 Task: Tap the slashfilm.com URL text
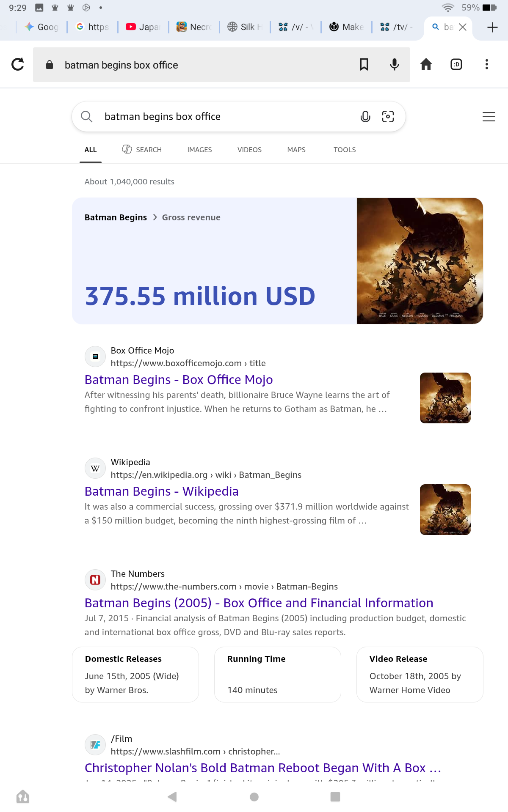click(x=195, y=752)
